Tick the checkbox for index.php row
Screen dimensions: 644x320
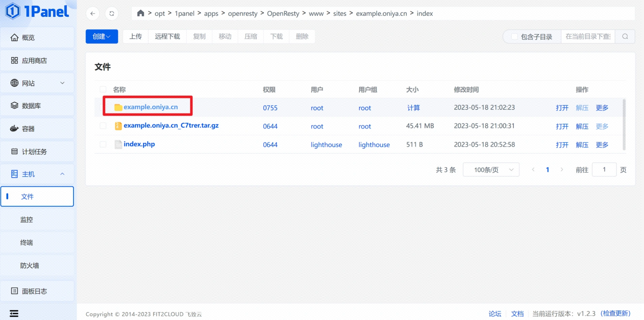(x=103, y=145)
